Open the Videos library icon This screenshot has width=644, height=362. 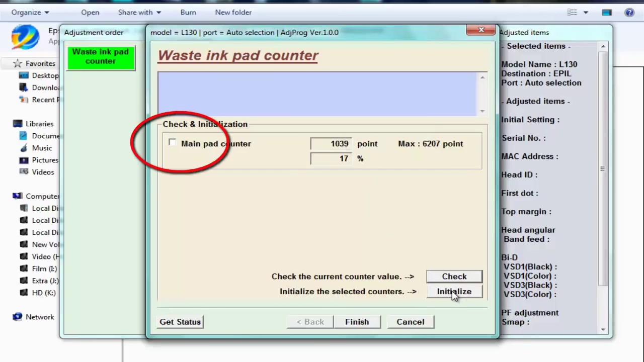24,172
